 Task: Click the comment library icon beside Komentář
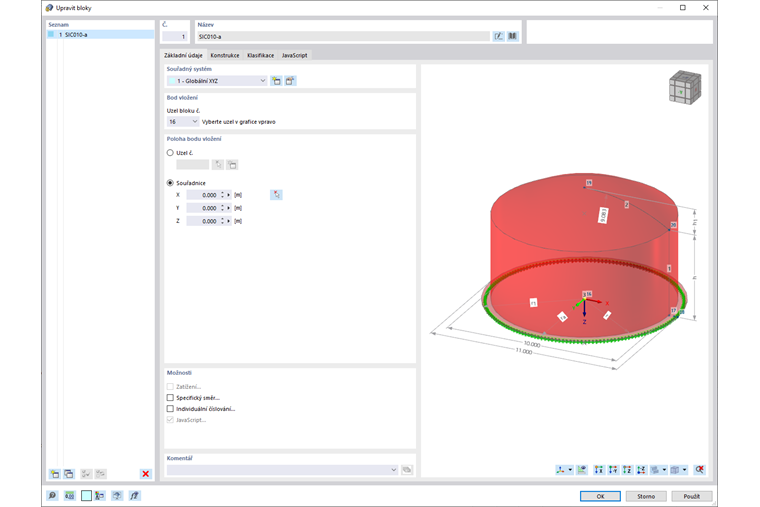pyautogui.click(x=407, y=470)
